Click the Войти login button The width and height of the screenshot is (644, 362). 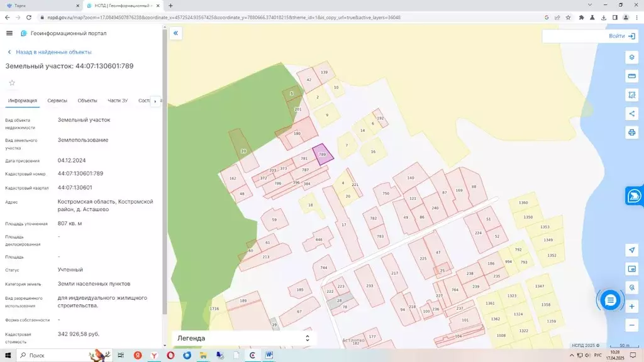622,36
